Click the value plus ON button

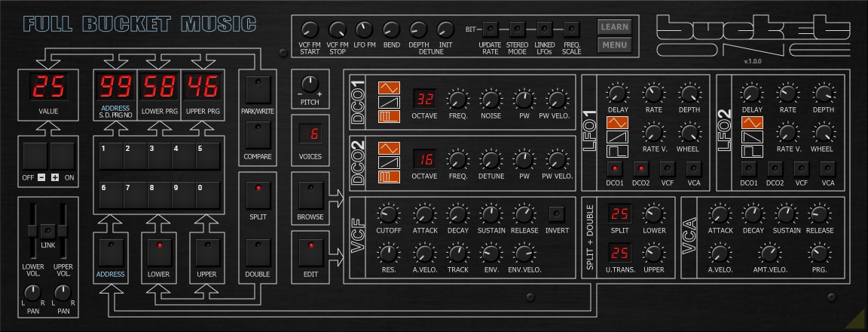tap(62, 156)
